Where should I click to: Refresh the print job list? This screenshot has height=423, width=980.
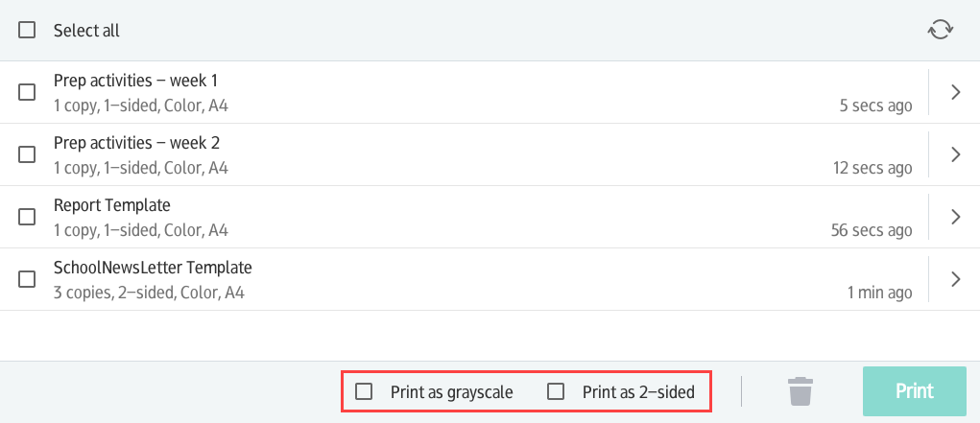point(940,30)
